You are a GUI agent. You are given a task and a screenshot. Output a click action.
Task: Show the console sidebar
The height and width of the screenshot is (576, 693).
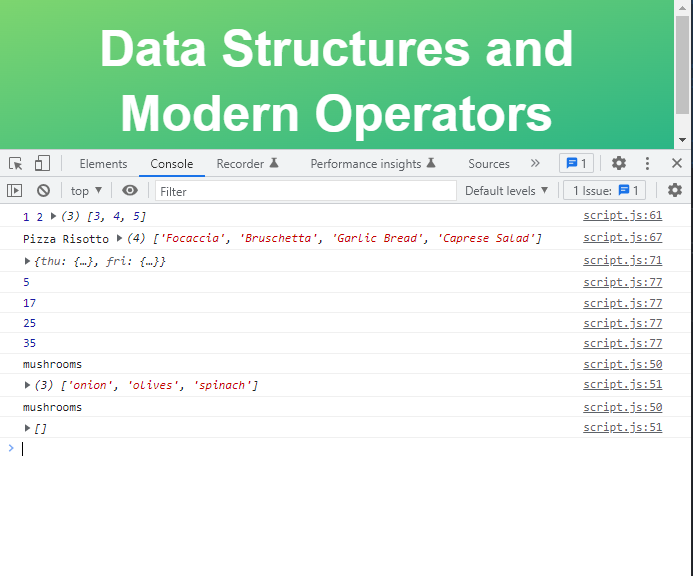[x=14, y=191]
